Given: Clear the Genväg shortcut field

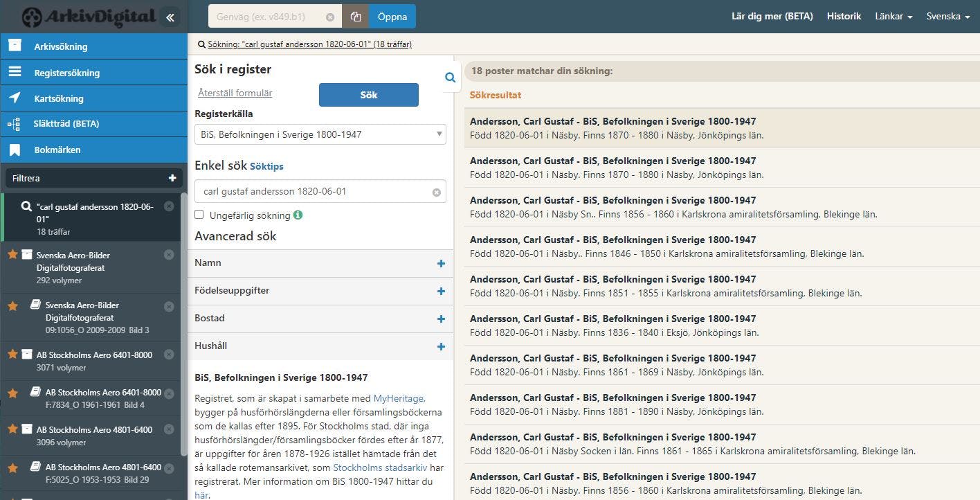Looking at the screenshot, I should point(330,17).
